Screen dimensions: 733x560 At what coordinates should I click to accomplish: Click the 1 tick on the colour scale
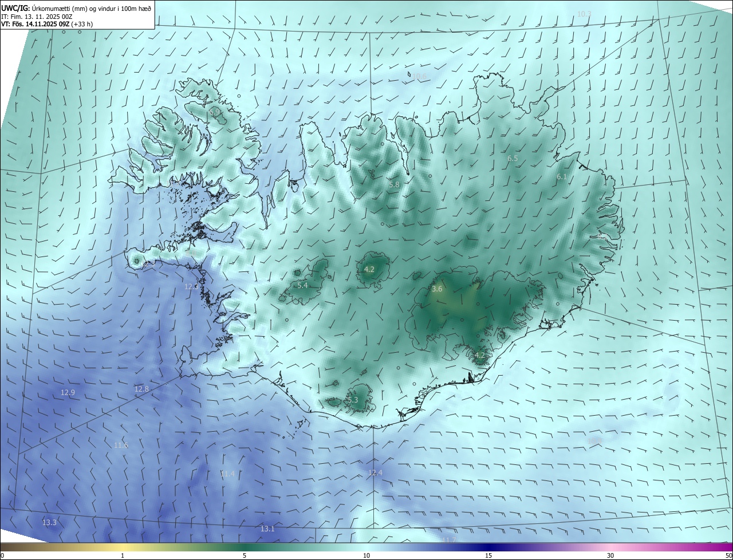(123, 555)
